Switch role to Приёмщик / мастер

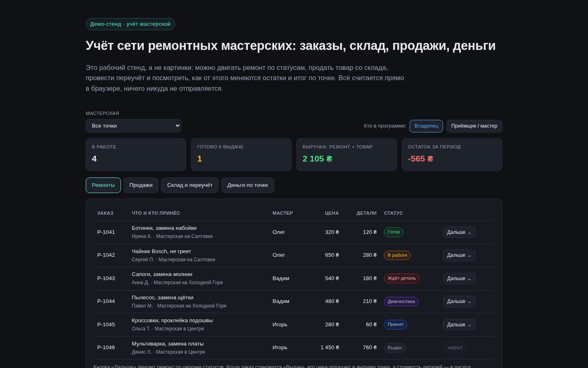pyautogui.click(x=474, y=126)
